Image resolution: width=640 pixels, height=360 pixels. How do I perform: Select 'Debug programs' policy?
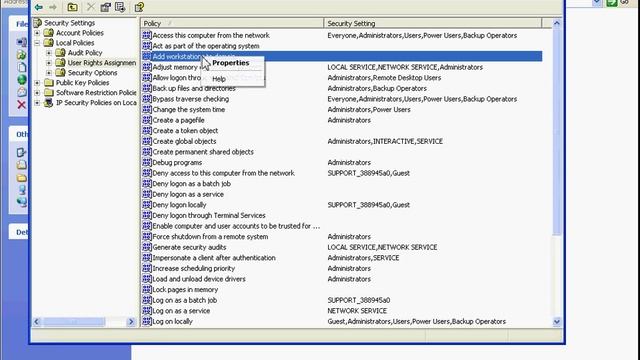tap(177, 162)
